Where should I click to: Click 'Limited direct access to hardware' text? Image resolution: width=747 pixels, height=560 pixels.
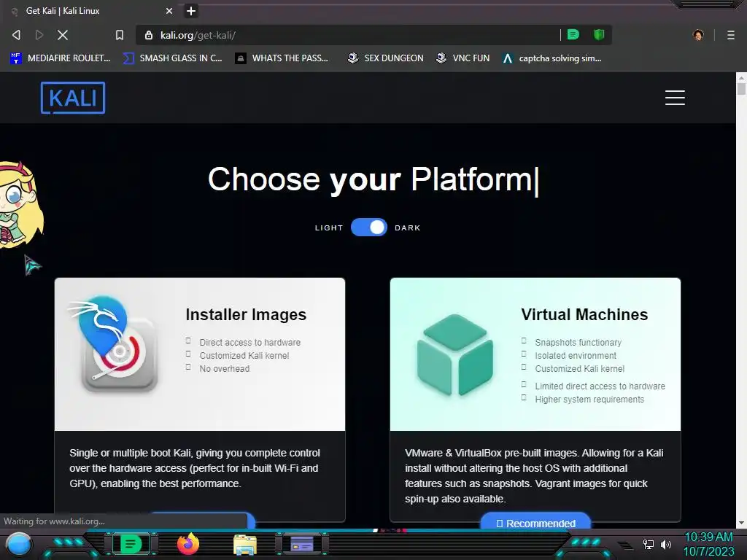tap(600, 386)
